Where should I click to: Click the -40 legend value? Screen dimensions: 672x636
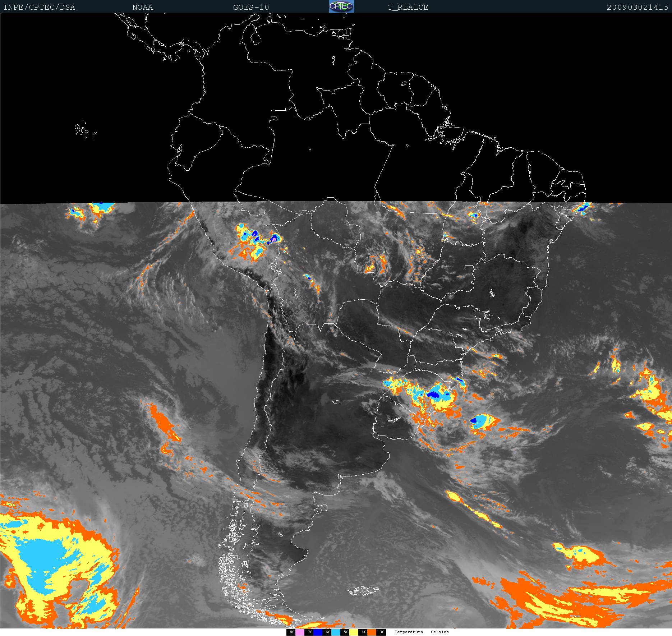click(363, 632)
